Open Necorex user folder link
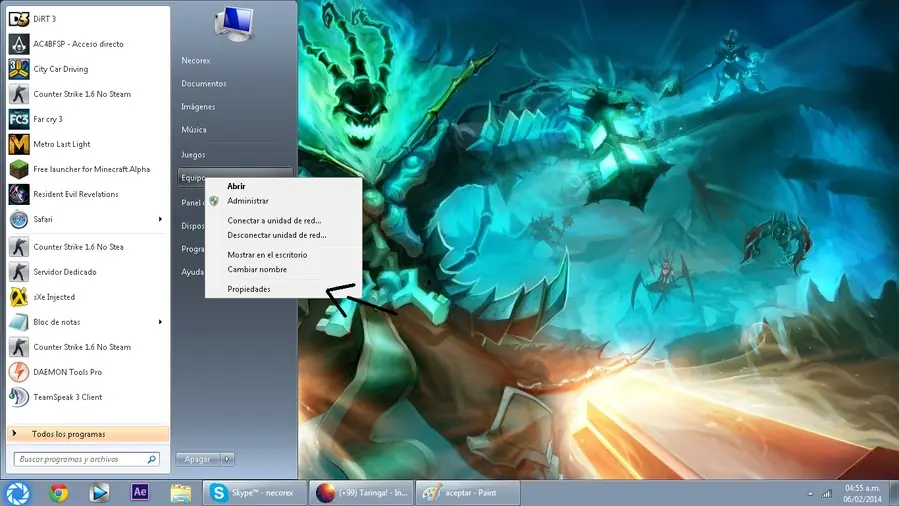Screen dimensions: 899x506 (196, 61)
